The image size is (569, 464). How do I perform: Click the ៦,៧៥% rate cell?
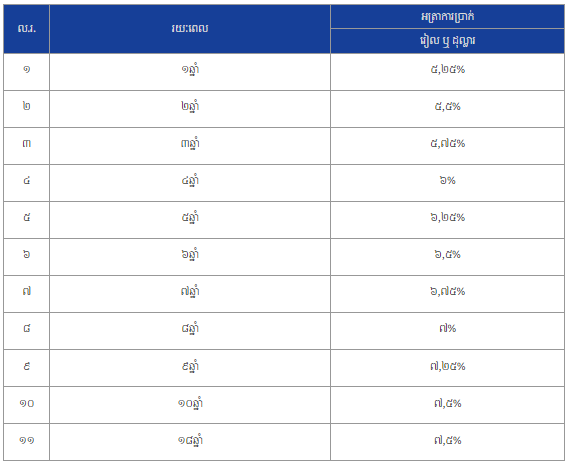[447, 294]
